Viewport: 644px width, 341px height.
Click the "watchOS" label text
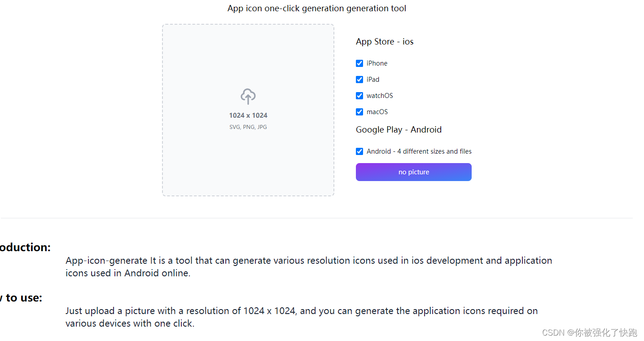[x=380, y=96]
